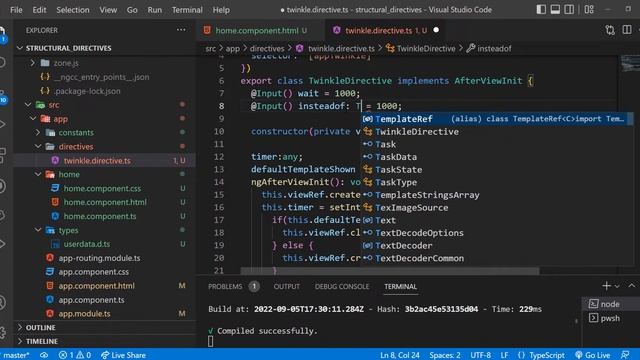
Task: Click compare changes icon in editor toolbar
Action: point(610,30)
